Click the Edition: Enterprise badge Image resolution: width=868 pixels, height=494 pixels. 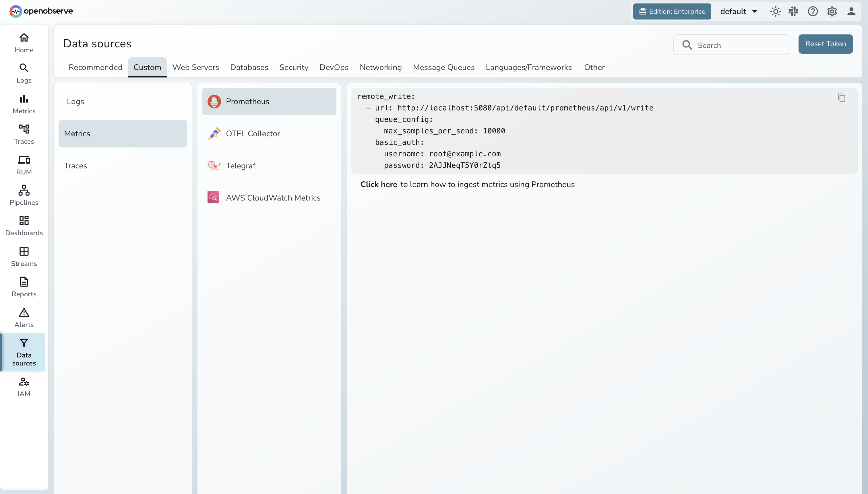click(x=672, y=11)
